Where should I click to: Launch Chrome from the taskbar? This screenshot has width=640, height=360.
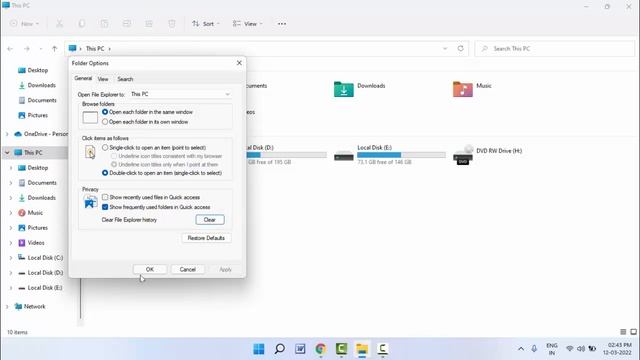(x=321, y=349)
